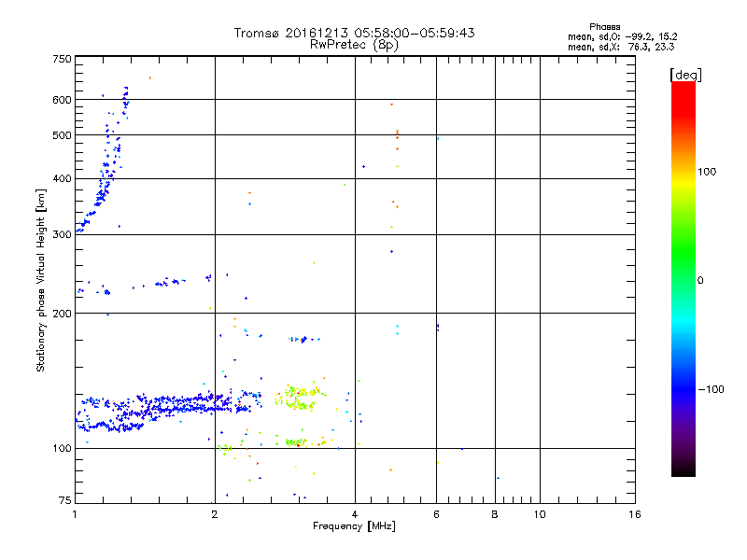Click the x-axis tick label '1'
This screenshot has height=560, width=747.
click(x=75, y=514)
